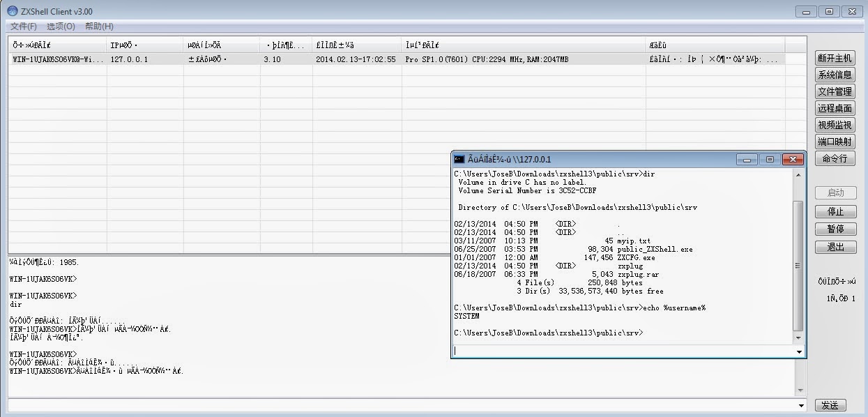Click the scroll down arrow in the console window
Image resolution: width=868 pixels, height=417 pixels.
click(798, 338)
